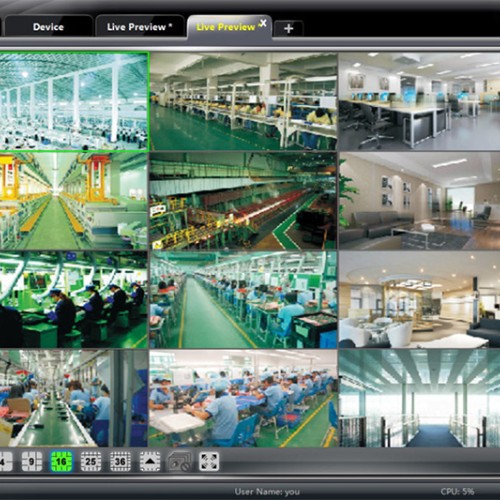This screenshot has height=500, width=500.
Task: Select the blue-uniform workers table feed
Action: point(243,398)
